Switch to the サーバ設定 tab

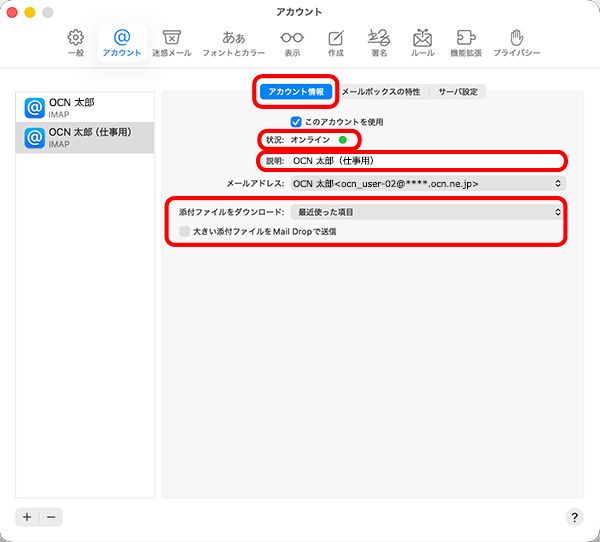(457, 92)
